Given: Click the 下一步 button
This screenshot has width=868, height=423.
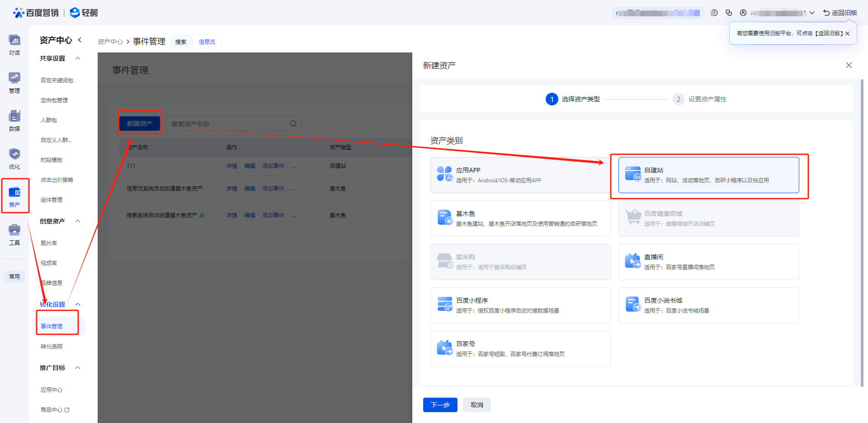Looking at the screenshot, I should pyautogui.click(x=440, y=405).
